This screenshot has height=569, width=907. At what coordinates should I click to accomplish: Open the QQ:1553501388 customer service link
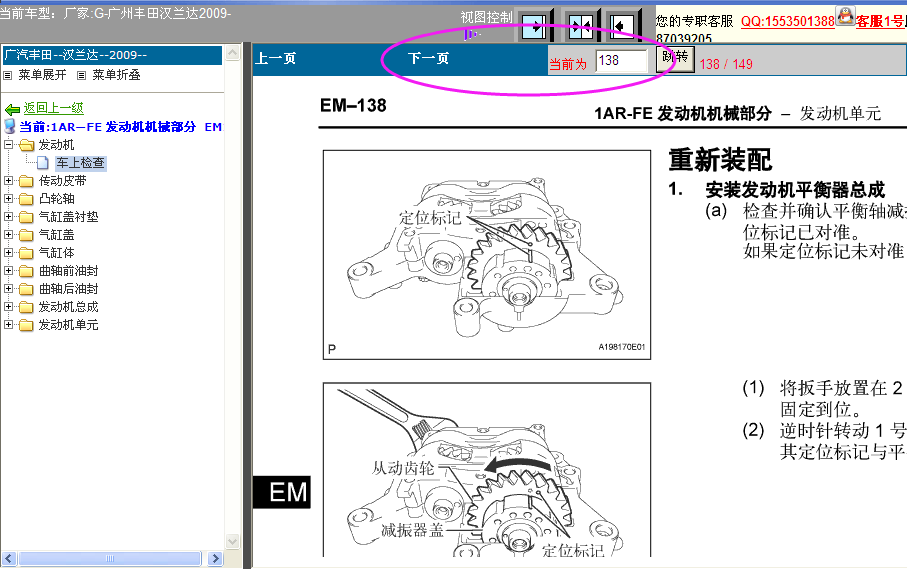coord(787,21)
